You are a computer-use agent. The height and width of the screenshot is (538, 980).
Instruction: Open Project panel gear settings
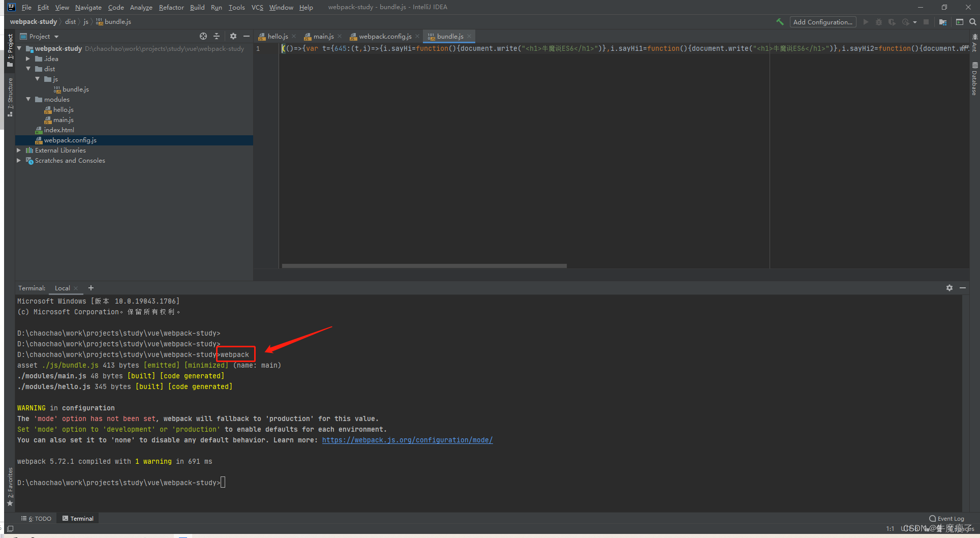[x=233, y=36]
